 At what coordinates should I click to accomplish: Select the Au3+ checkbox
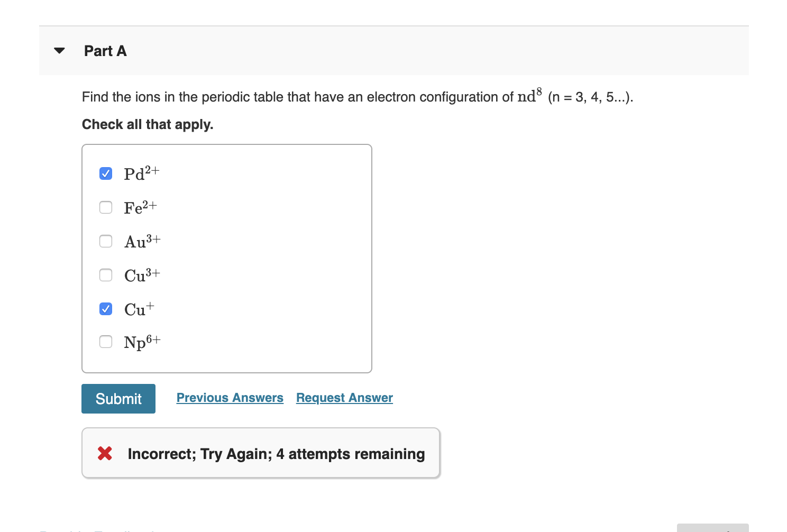coord(106,241)
